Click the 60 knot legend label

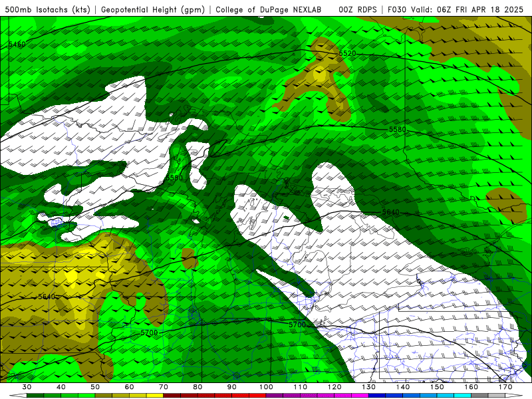129,387
